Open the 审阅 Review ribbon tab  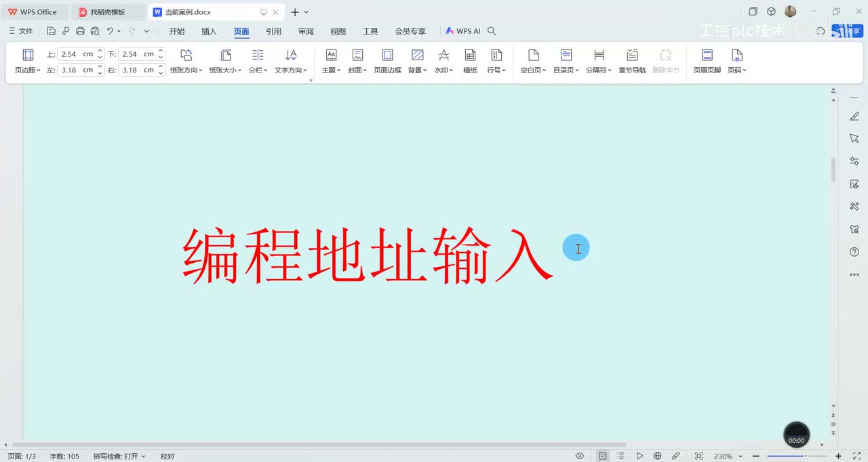pyautogui.click(x=306, y=31)
